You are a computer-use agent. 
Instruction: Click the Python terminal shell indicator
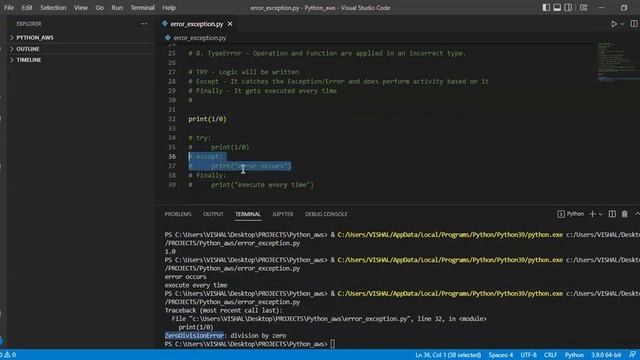click(x=571, y=214)
